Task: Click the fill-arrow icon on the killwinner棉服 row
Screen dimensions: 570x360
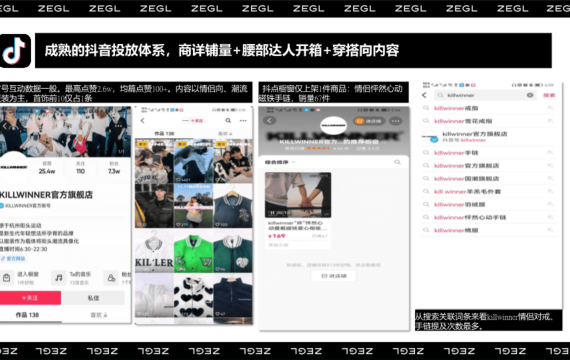Action: click(550, 230)
